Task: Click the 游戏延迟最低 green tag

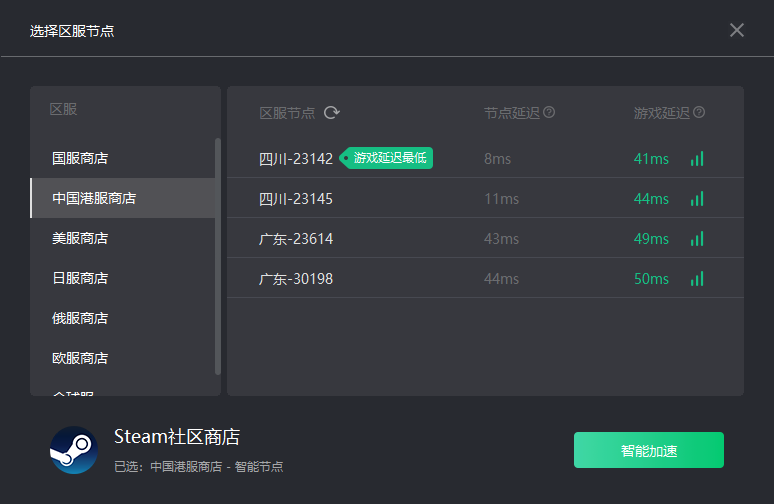Action: point(386,158)
